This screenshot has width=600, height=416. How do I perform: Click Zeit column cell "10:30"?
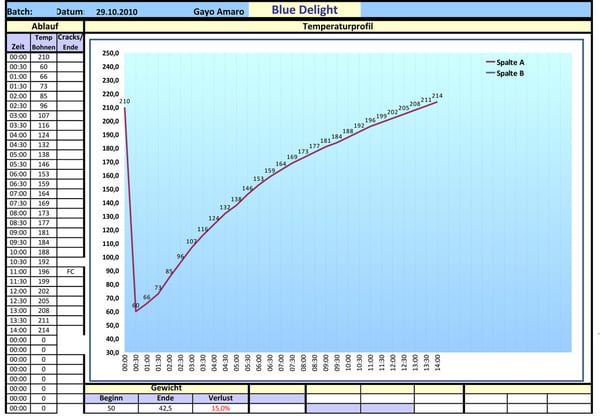click(18, 262)
